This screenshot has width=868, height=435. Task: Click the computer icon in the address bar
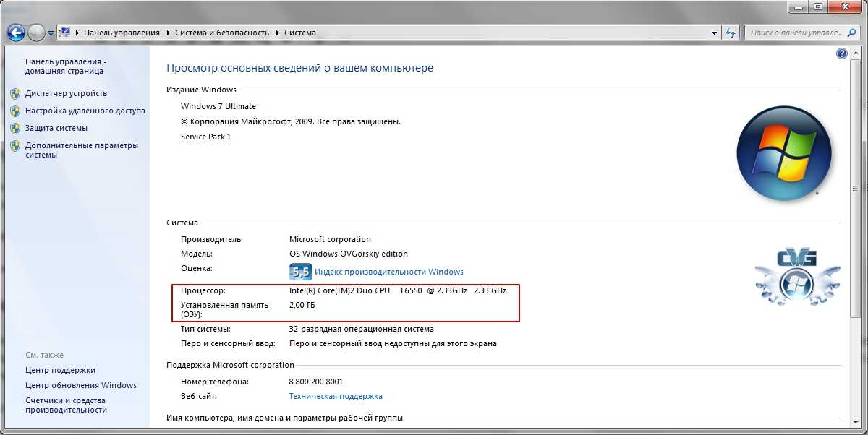(65, 33)
